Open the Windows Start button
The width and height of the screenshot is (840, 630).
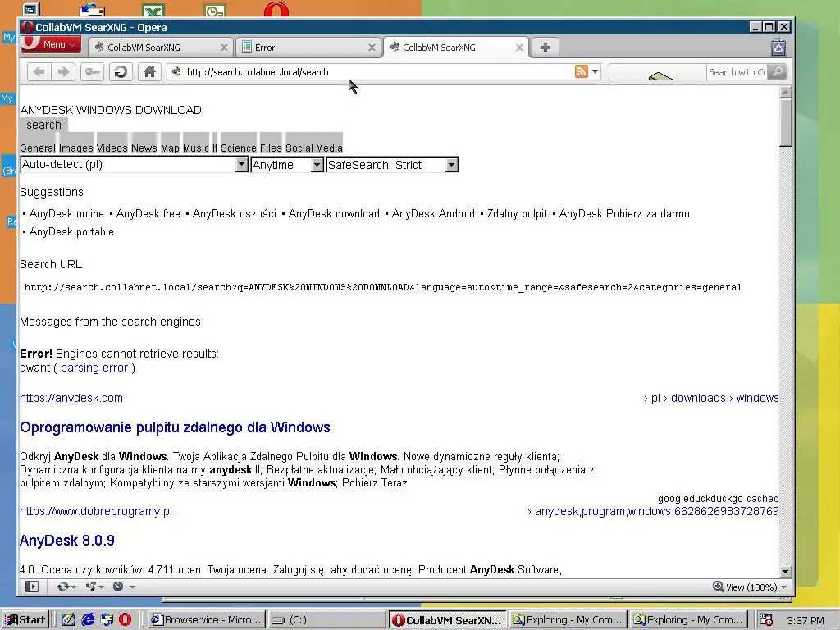[25, 620]
